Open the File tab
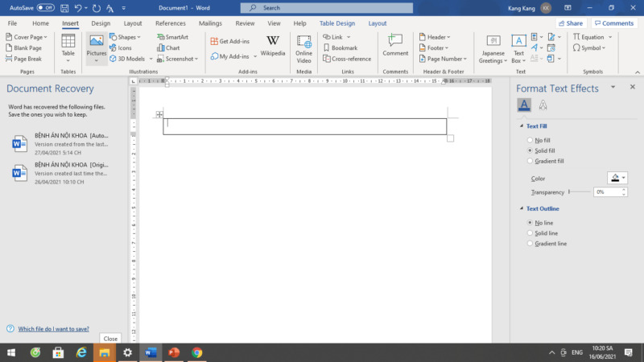This screenshot has width=644, height=362. 12,23
